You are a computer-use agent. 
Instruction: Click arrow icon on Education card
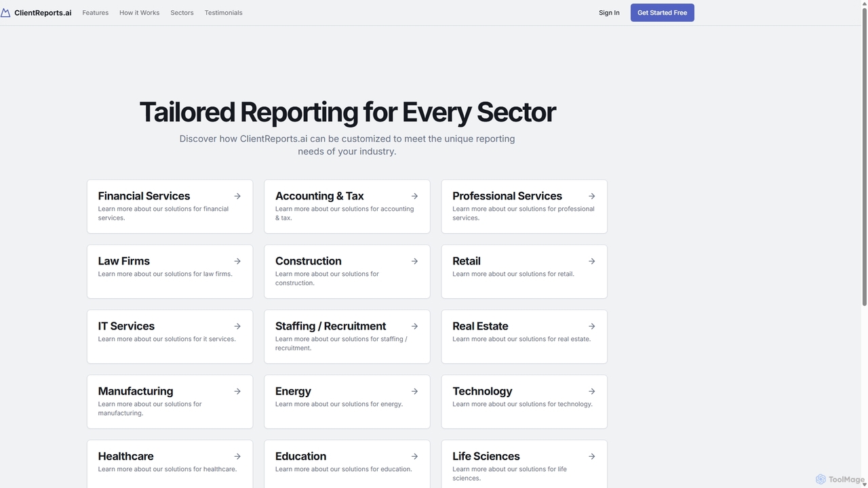(414, 456)
